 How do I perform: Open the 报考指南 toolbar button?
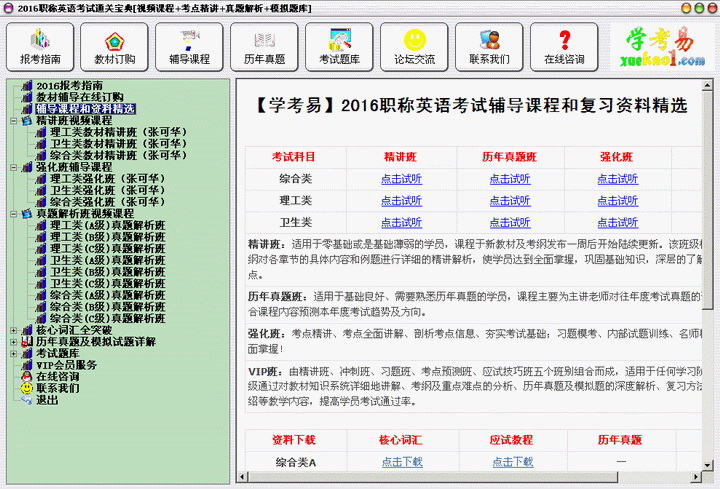tap(40, 47)
